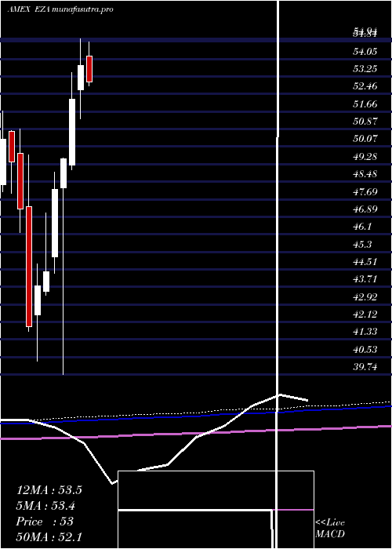
Task: Click the 46.1 price axis label
Action: [362, 227]
